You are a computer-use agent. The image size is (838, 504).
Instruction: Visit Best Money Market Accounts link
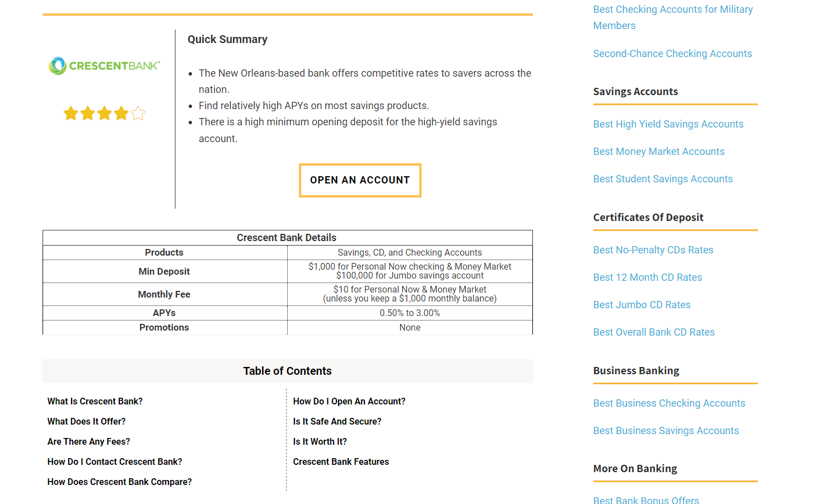point(659,152)
